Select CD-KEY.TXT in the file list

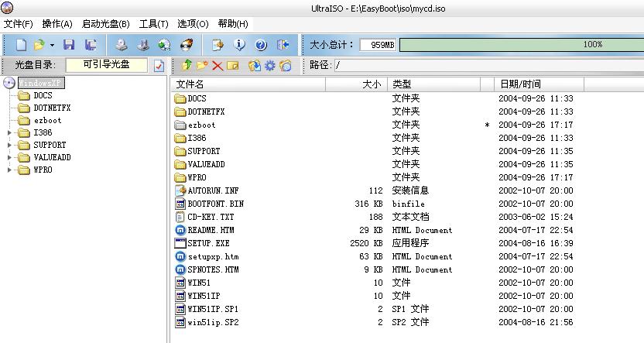pyautogui.click(x=204, y=217)
